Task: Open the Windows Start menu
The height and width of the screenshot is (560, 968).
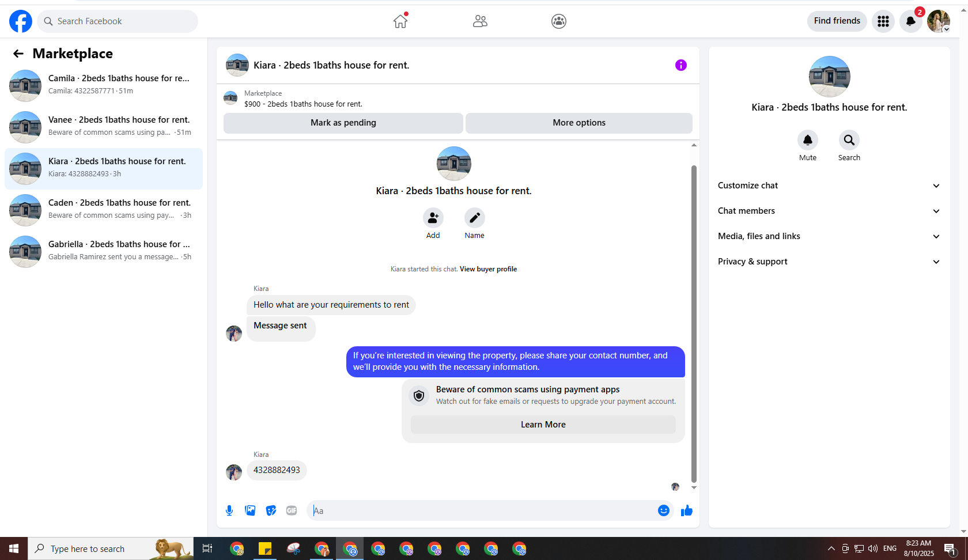Action: click(14, 548)
